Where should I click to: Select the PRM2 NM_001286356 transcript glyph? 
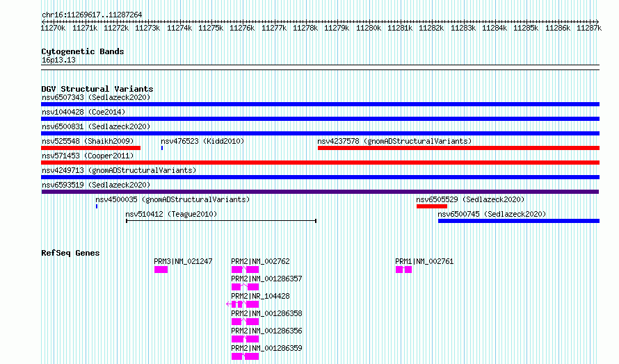coord(245,339)
